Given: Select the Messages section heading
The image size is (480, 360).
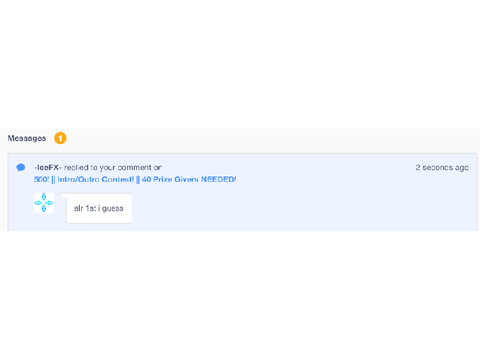Looking at the screenshot, I should click(x=27, y=138).
